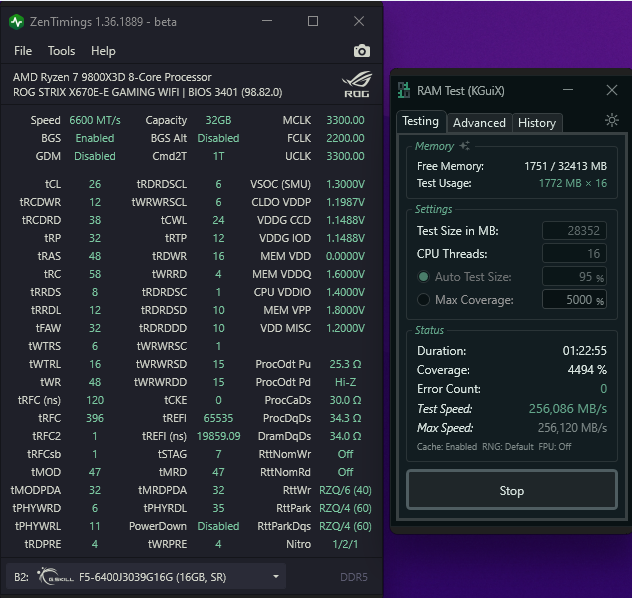Close the ZenTimings window
This screenshot has height=598, width=632.
pyautogui.click(x=359, y=21)
